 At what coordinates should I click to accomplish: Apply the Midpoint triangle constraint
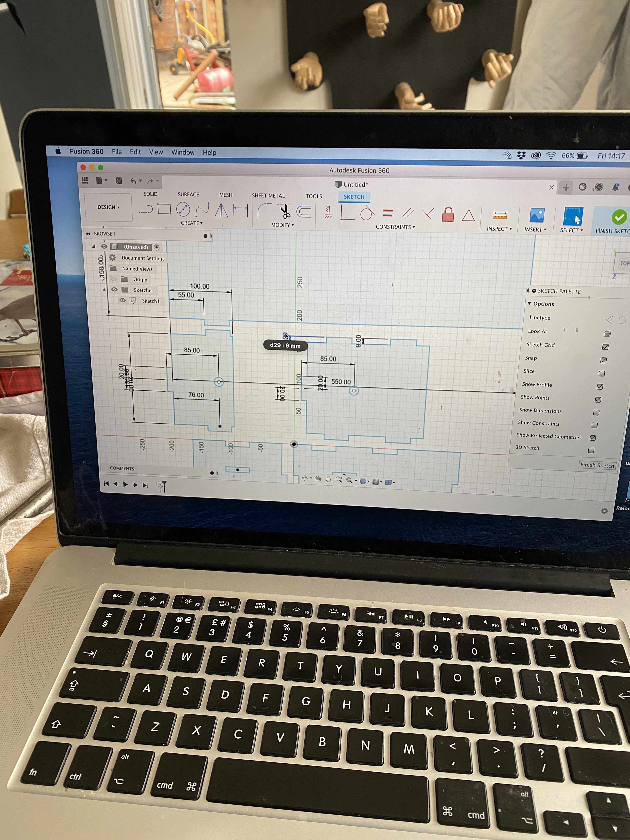468,215
